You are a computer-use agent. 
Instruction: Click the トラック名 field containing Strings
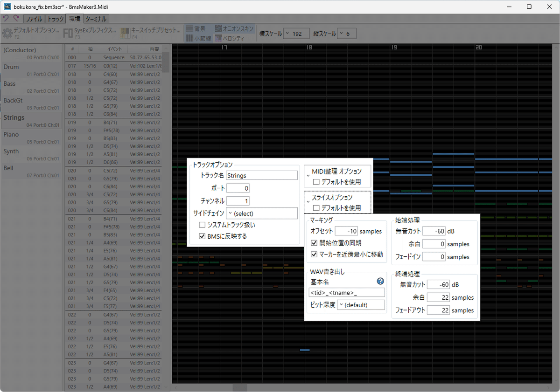[x=262, y=176]
